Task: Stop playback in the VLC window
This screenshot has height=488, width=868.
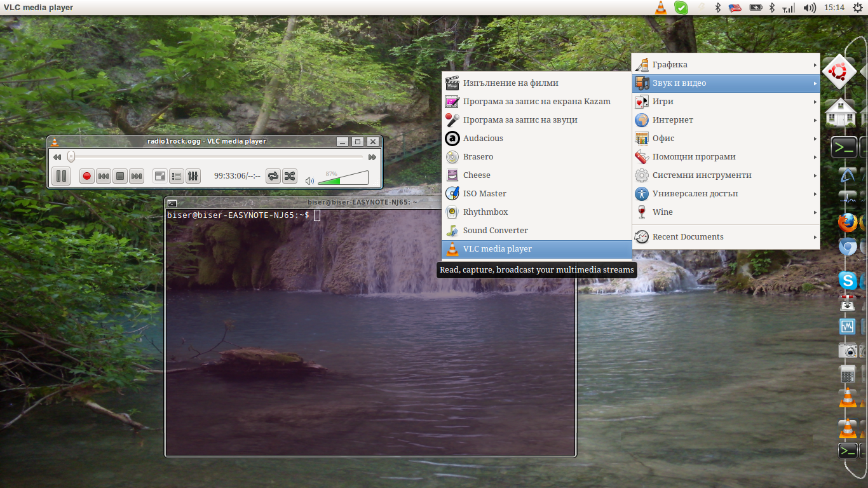Action: (x=120, y=176)
